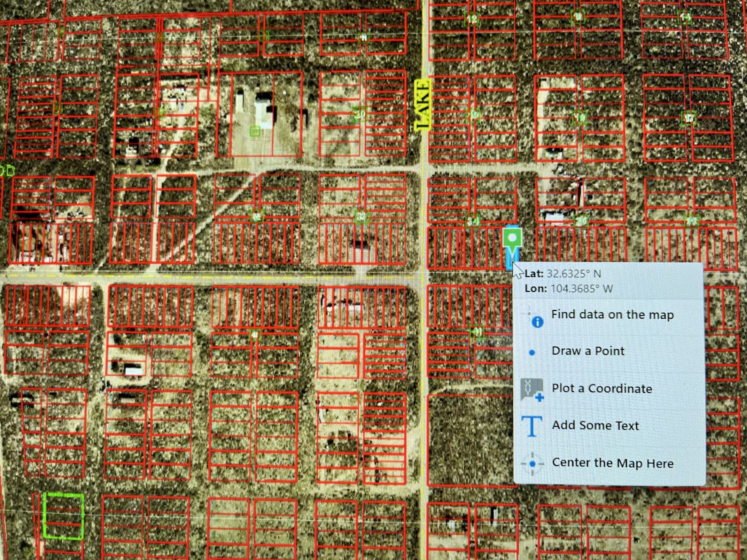This screenshot has height=560, width=747.
Task: Click the green block label 34 near the marker
Action: click(x=473, y=221)
